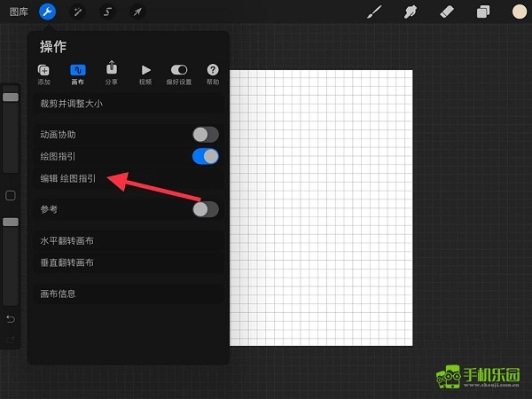Activate the Transform arrow tool
Image resolution: width=532 pixels, height=399 pixels.
[137, 12]
